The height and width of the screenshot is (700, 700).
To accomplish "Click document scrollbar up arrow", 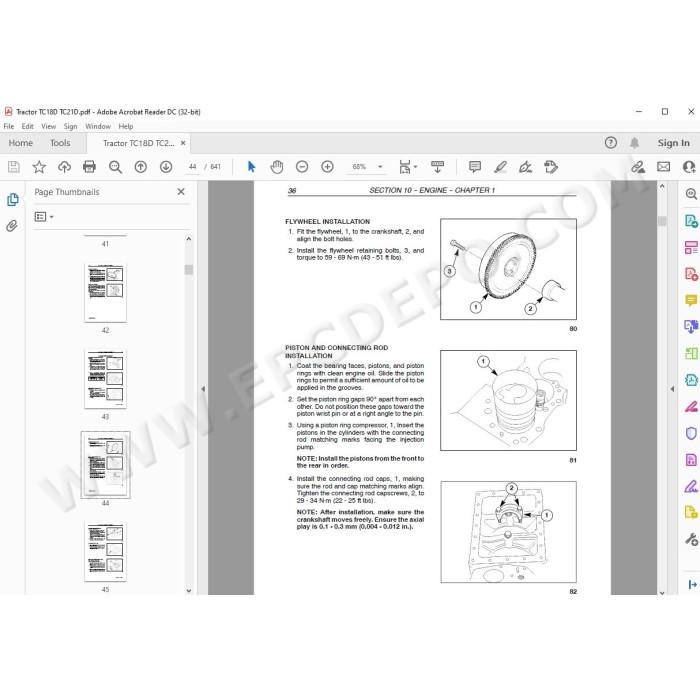I will point(662,186).
